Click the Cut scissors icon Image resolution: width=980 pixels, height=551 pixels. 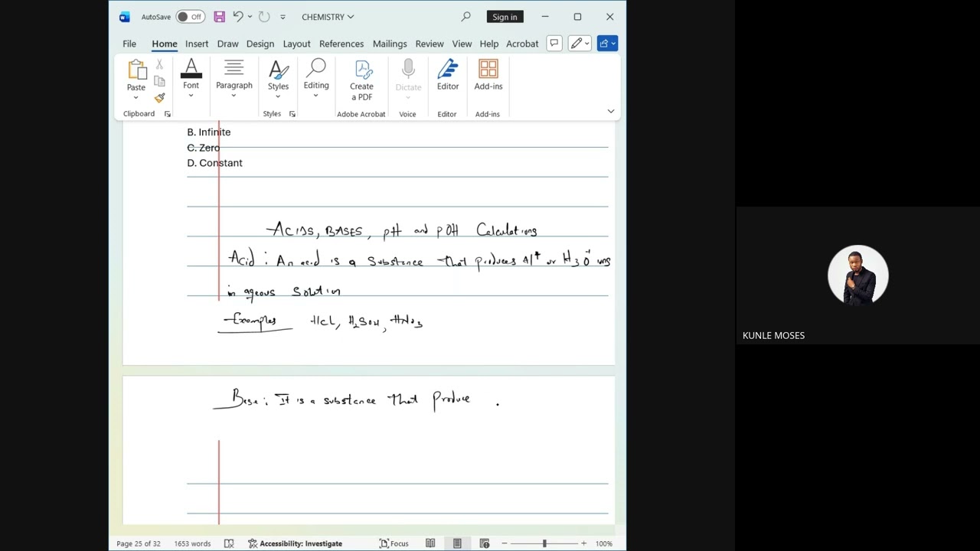(159, 65)
